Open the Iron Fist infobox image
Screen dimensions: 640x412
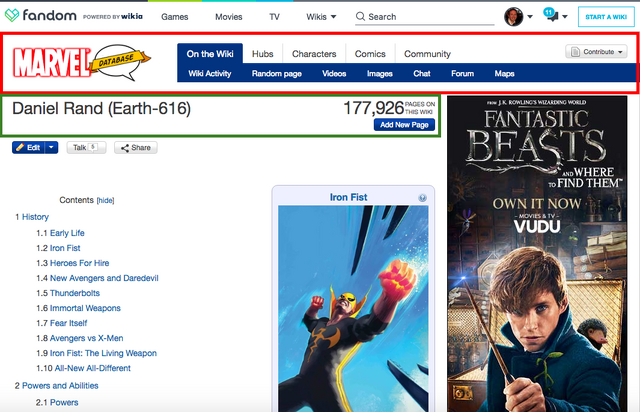tap(353, 309)
